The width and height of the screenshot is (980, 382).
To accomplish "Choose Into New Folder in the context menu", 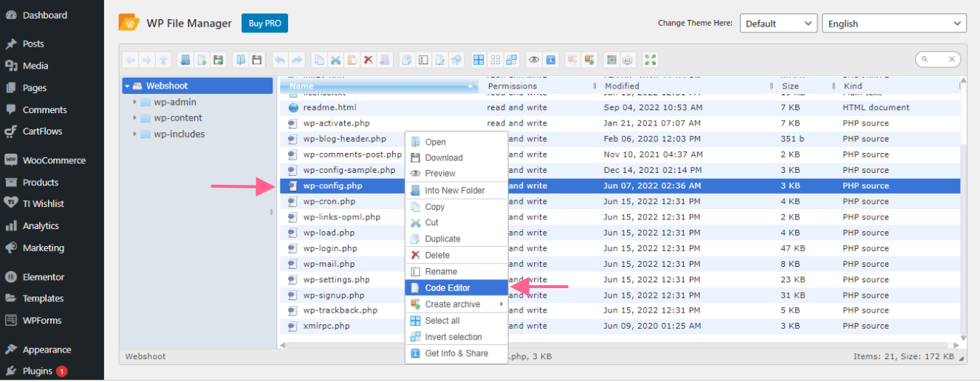I will coord(456,190).
